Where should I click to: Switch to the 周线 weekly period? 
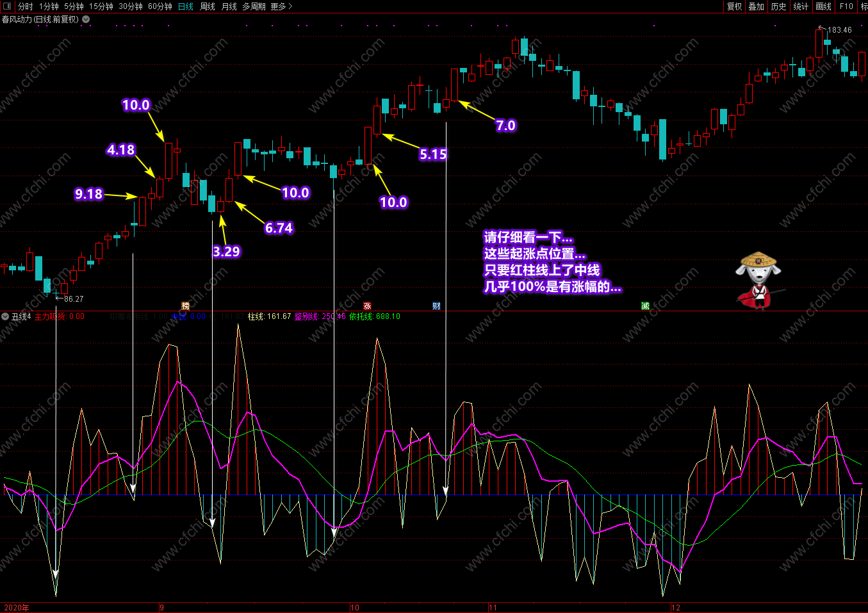coord(208,6)
